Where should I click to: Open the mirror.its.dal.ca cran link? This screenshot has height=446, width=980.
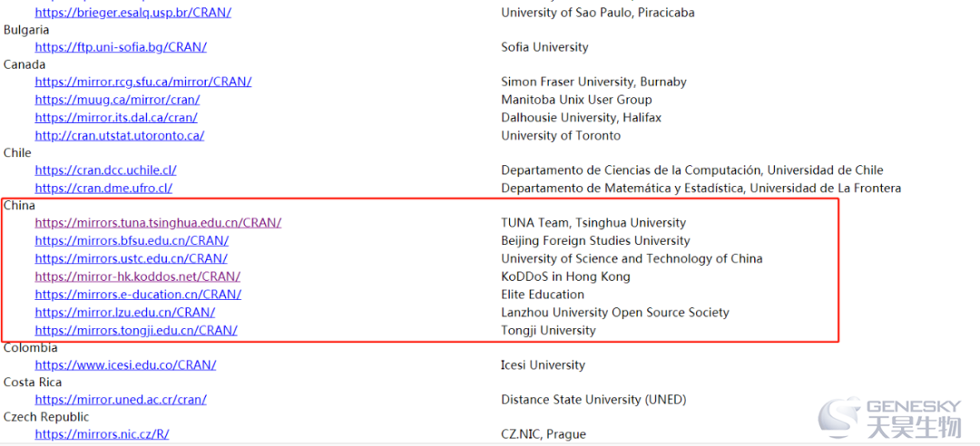[x=116, y=118]
